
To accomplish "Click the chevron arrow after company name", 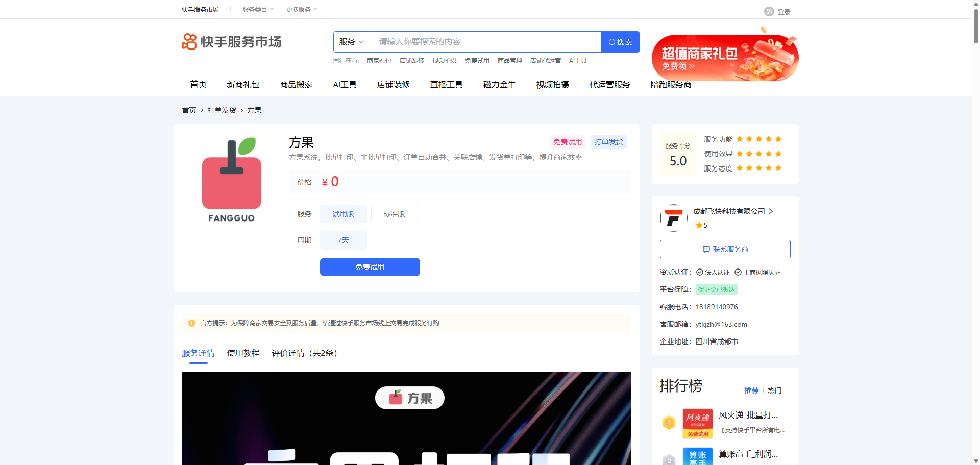I will 771,211.
